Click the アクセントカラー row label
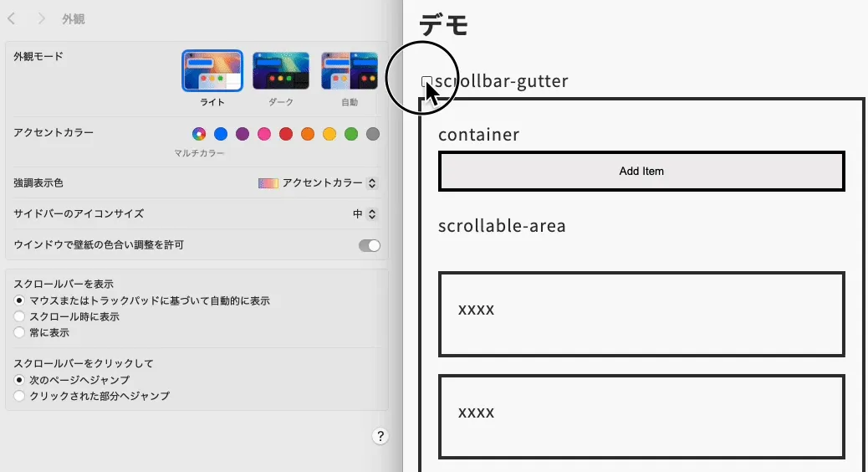This screenshot has height=472, width=868. coord(54,133)
